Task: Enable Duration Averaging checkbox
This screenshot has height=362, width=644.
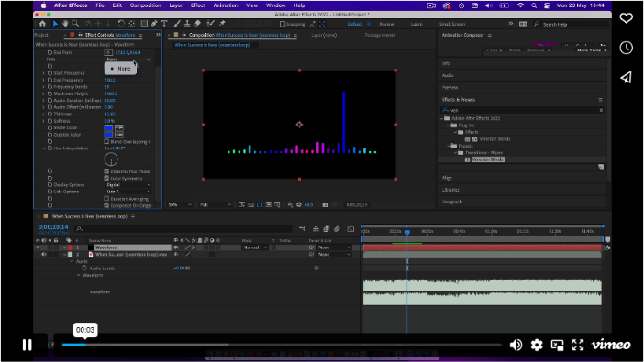Action: pos(106,199)
